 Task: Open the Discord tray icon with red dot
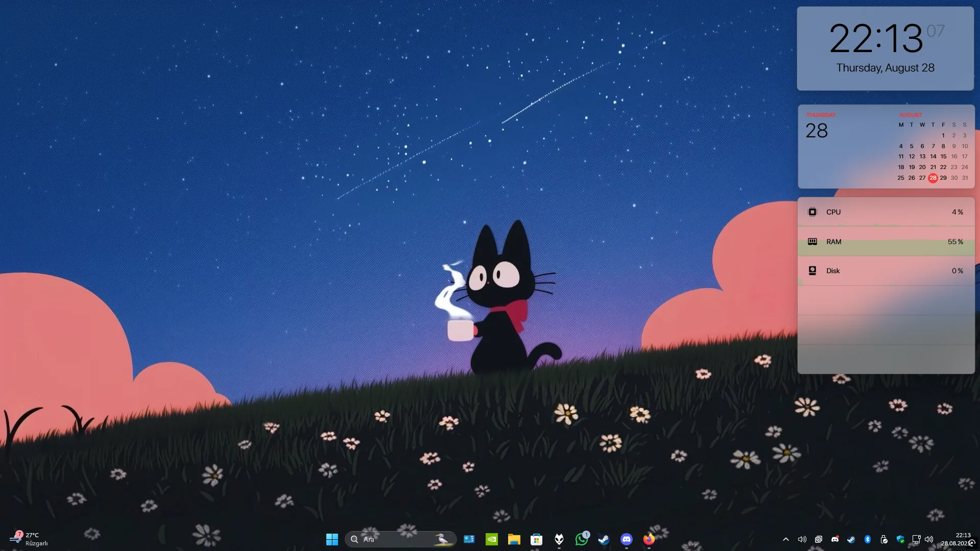tap(835, 539)
